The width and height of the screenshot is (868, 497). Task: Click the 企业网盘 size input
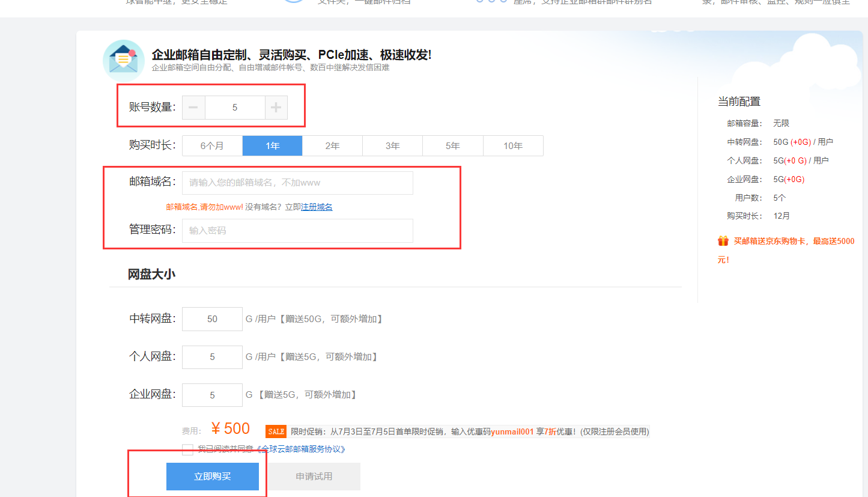pos(212,395)
